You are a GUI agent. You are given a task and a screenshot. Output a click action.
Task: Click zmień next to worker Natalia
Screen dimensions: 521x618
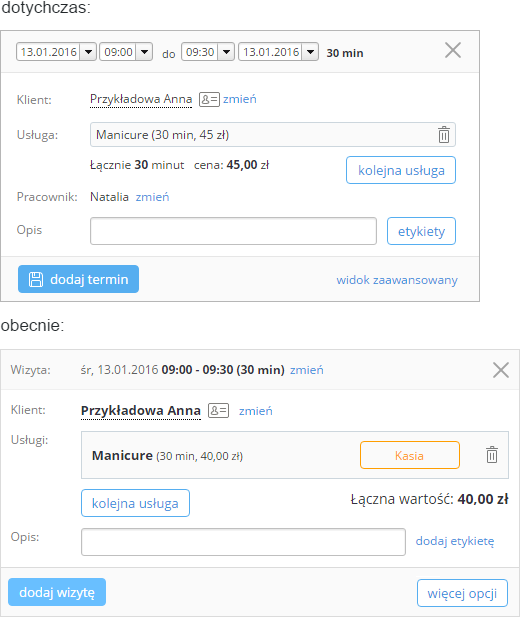tap(152, 197)
